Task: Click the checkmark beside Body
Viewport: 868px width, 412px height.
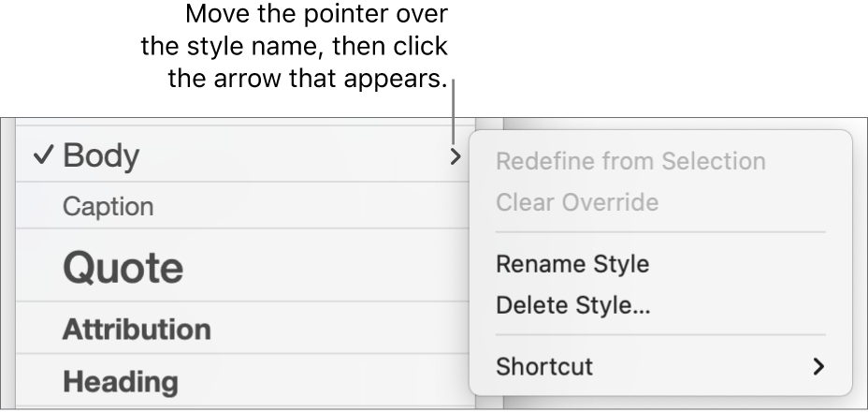Action: coord(41,156)
